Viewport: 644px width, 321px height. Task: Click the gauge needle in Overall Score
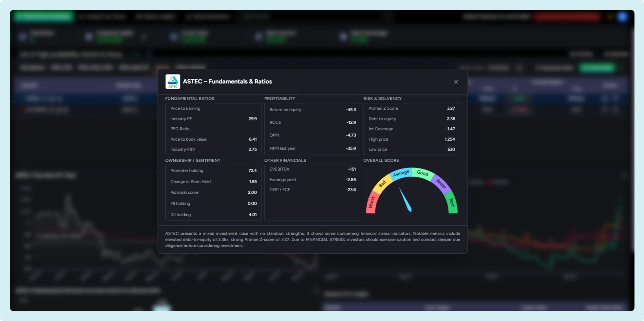(405, 200)
